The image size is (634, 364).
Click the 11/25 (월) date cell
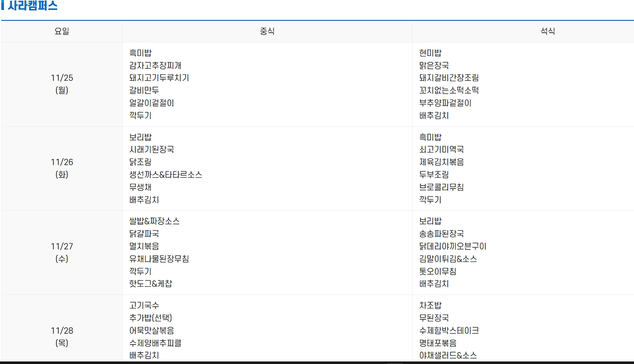click(62, 84)
